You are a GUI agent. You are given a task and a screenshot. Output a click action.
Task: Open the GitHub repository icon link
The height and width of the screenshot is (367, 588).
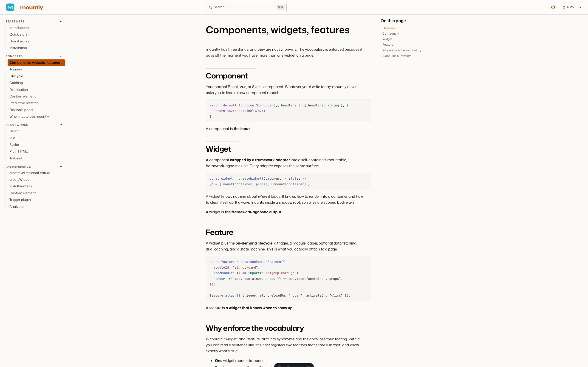point(553,7)
